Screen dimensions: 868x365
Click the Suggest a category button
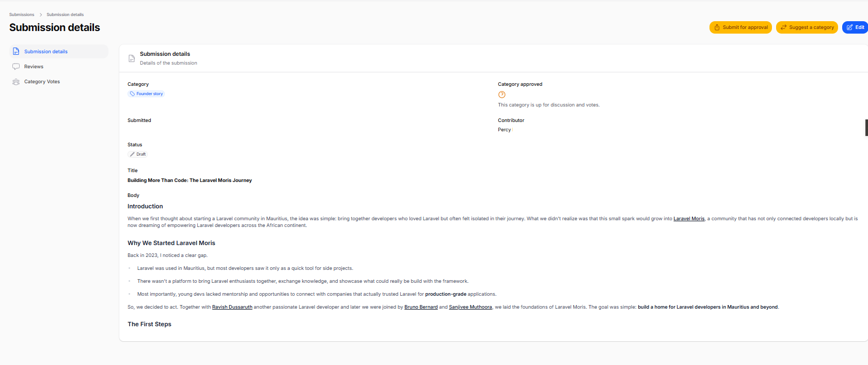(807, 27)
